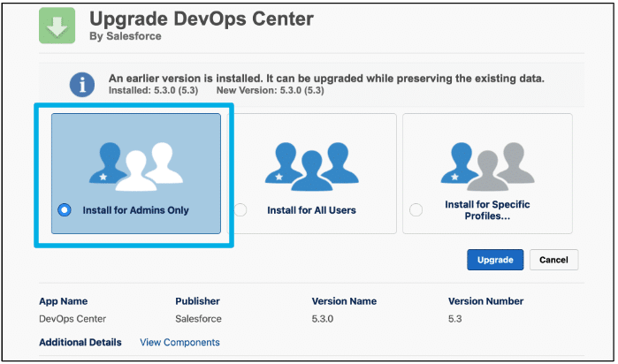The width and height of the screenshot is (618, 364).
Task: Select the Install for All Users radio
Action: coord(240,210)
